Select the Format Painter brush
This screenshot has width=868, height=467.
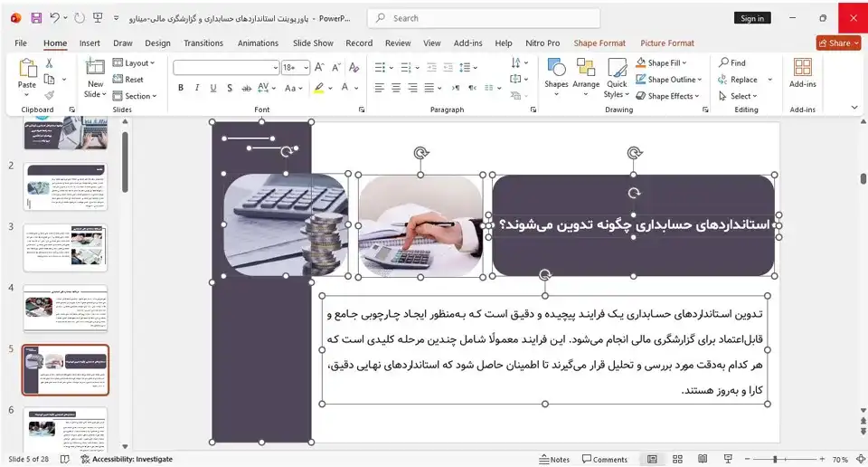(49, 95)
